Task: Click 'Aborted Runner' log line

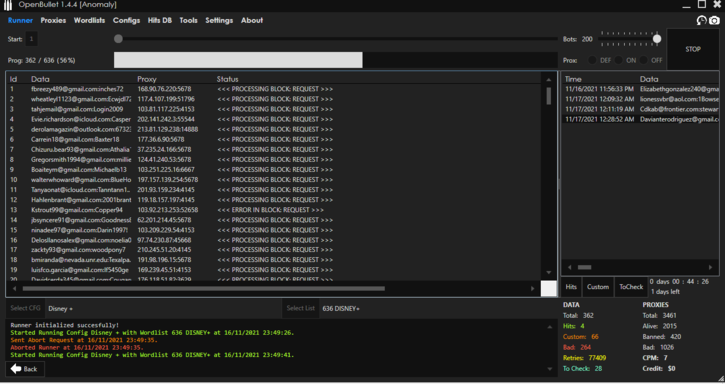Action: (77, 347)
